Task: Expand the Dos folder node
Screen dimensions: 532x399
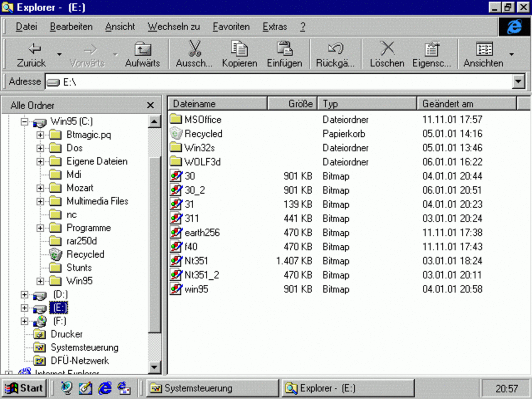Action: [x=40, y=148]
